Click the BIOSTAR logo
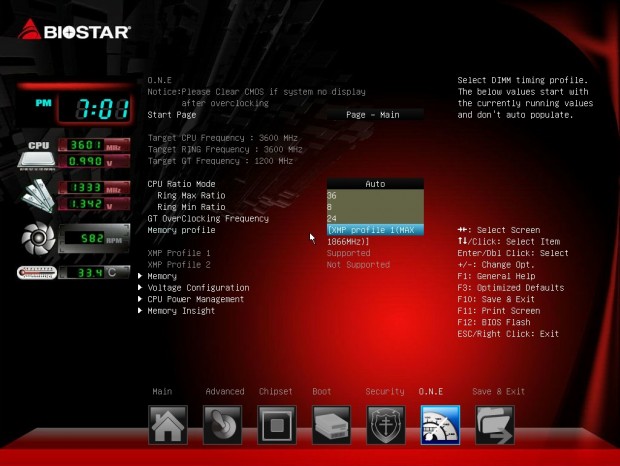The height and width of the screenshot is (466, 620). pos(74,30)
